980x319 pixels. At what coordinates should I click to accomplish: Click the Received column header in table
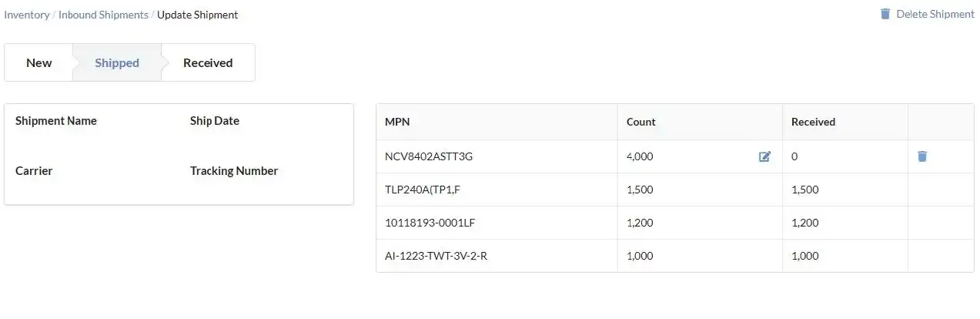click(813, 122)
